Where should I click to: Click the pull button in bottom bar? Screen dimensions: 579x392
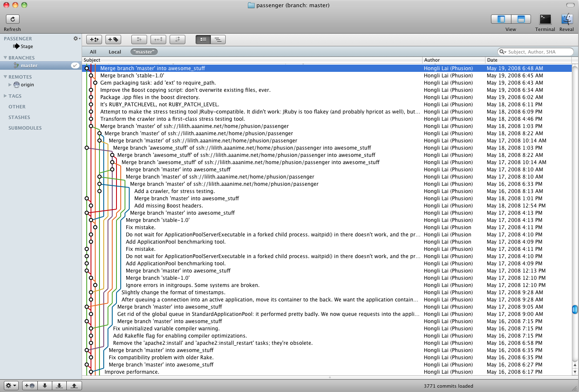(59, 386)
